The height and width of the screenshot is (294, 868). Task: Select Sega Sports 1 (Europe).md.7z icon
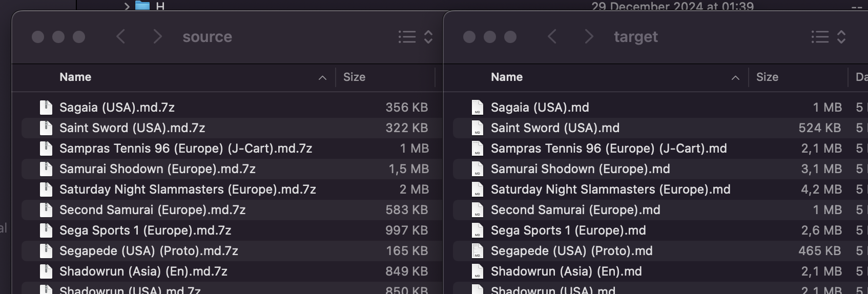[46, 230]
